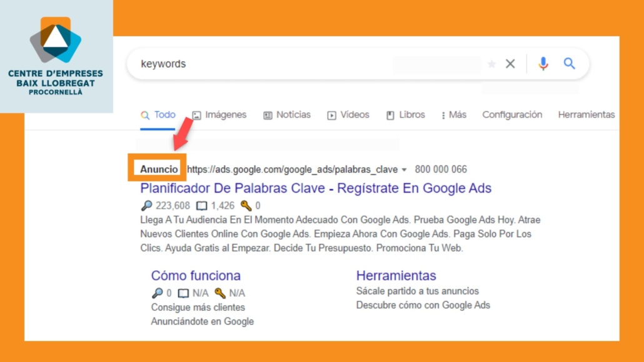Click the magnifier icon next to 223,608
Image resolution: width=644 pixels, height=362 pixels.
tap(146, 205)
